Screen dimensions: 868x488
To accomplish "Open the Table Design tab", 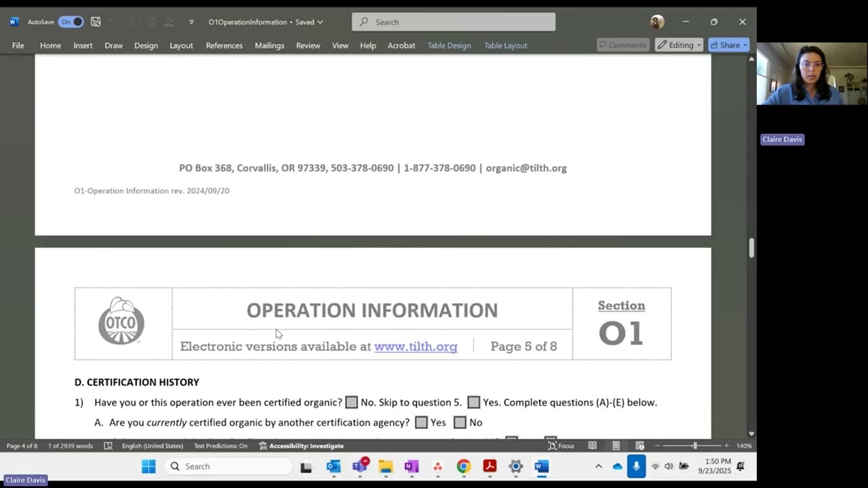I will point(449,45).
